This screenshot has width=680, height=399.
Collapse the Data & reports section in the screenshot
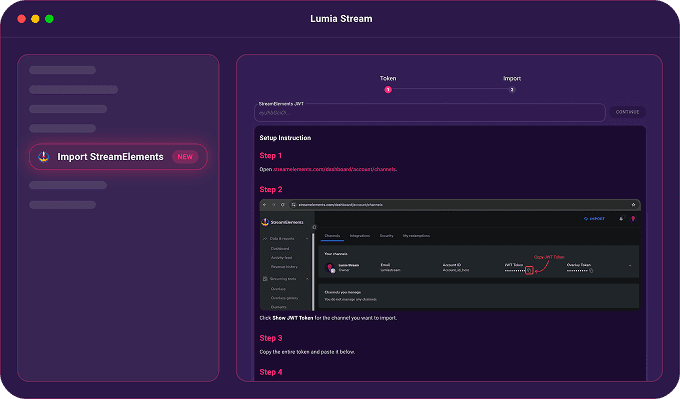[307, 239]
